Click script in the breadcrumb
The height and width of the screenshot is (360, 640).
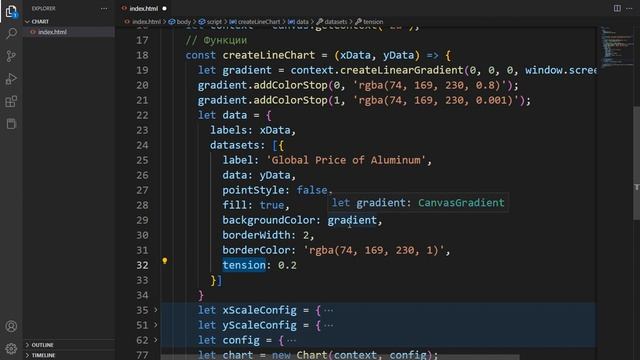pos(214,22)
